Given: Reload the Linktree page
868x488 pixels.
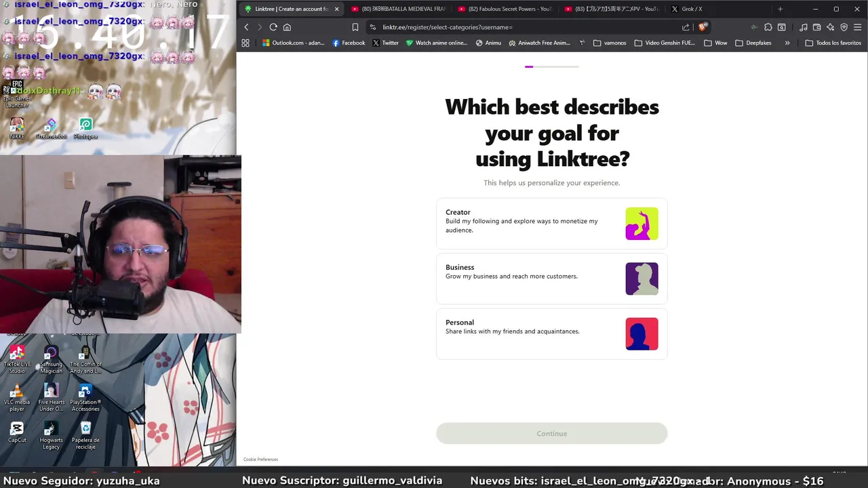Looking at the screenshot, I should [x=273, y=27].
